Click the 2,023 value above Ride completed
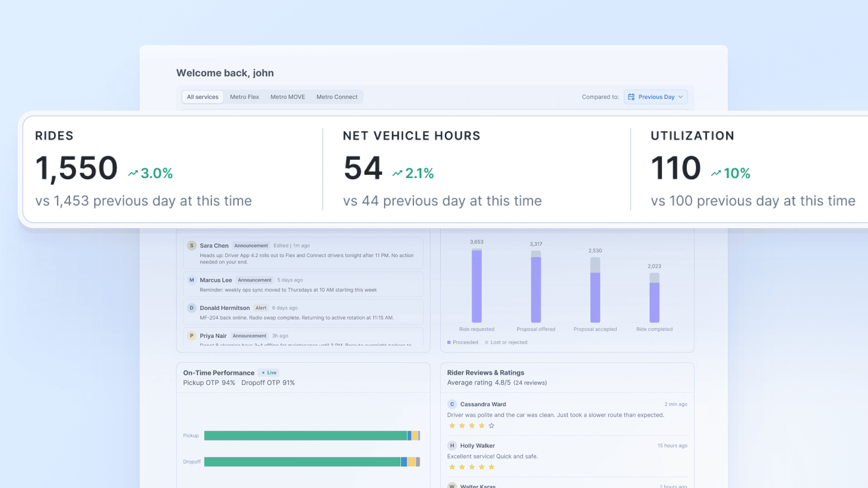 click(654, 267)
